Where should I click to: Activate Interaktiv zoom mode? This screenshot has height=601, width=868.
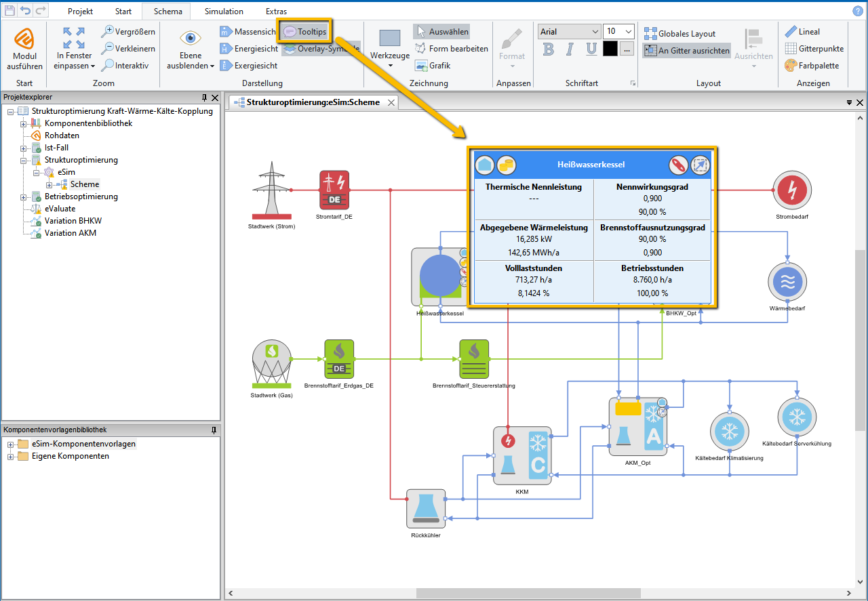coord(125,66)
